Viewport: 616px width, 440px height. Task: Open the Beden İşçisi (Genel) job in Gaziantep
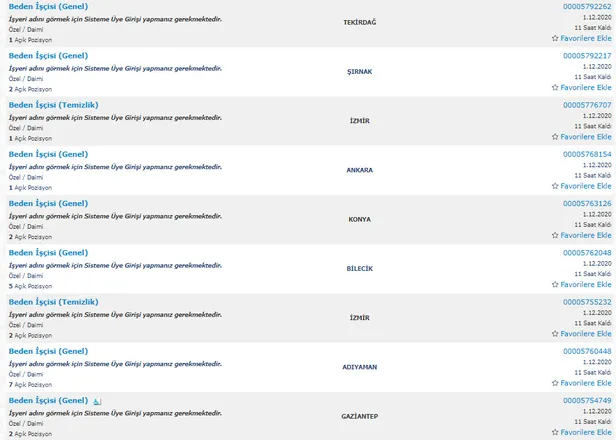point(48,400)
